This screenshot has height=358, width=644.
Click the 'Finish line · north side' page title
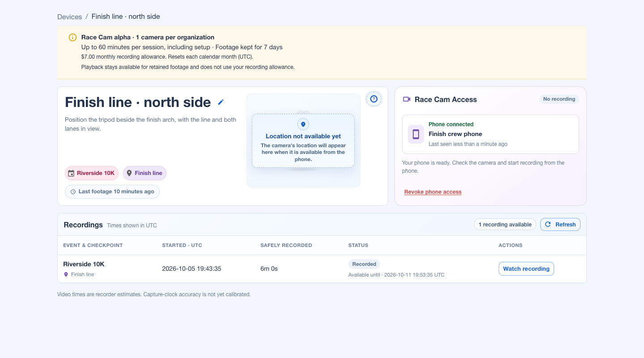[x=138, y=102]
